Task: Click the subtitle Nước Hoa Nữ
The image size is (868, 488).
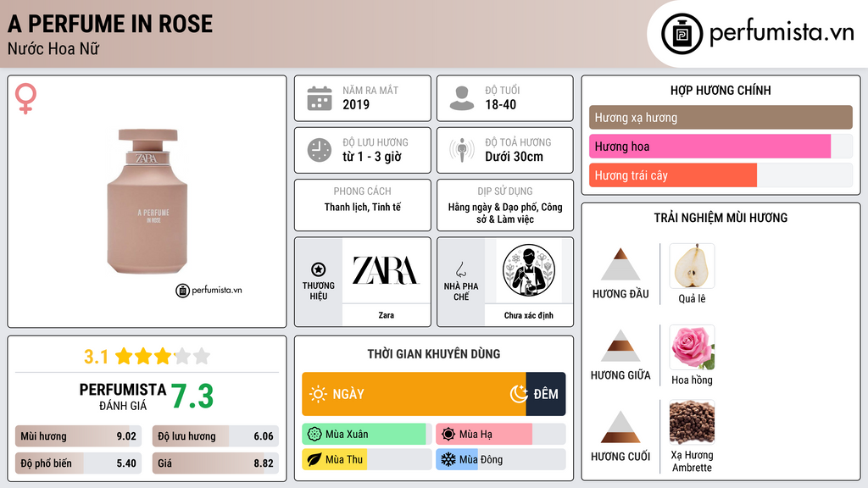Action: coord(53,48)
